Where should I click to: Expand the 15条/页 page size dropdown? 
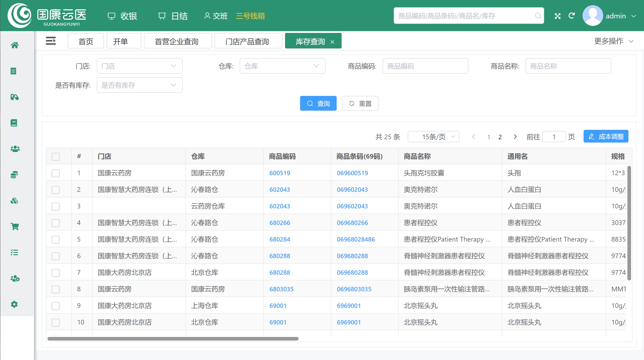tap(433, 137)
